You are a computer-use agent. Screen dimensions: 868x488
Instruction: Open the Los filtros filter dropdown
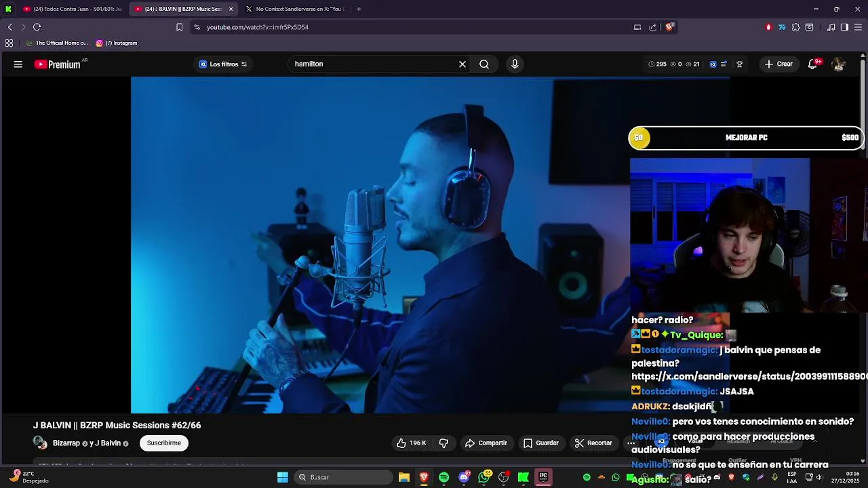[222, 64]
